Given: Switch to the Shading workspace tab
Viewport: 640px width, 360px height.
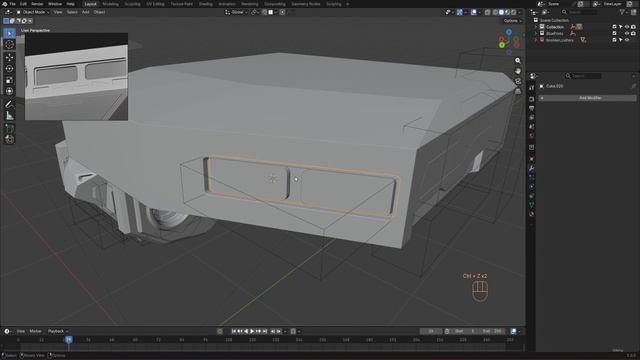Looking at the screenshot, I should pyautogui.click(x=206, y=4).
